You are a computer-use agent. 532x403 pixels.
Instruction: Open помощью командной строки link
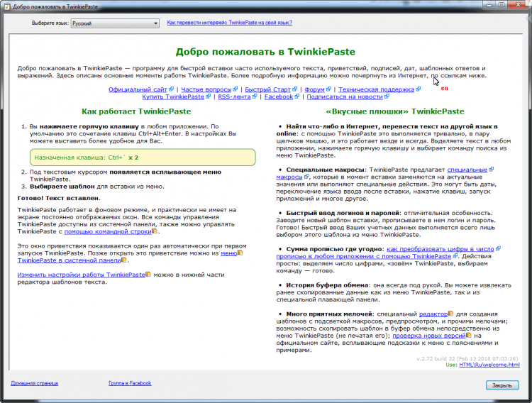[108, 231]
